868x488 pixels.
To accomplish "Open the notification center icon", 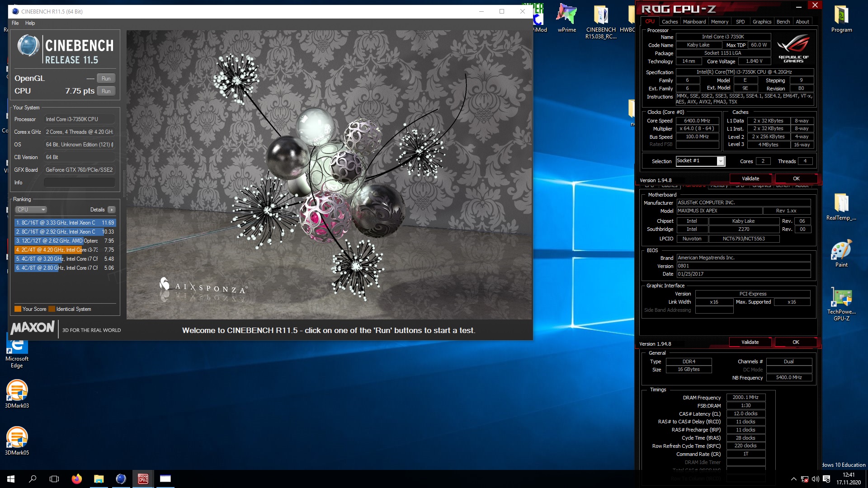I will point(826,479).
